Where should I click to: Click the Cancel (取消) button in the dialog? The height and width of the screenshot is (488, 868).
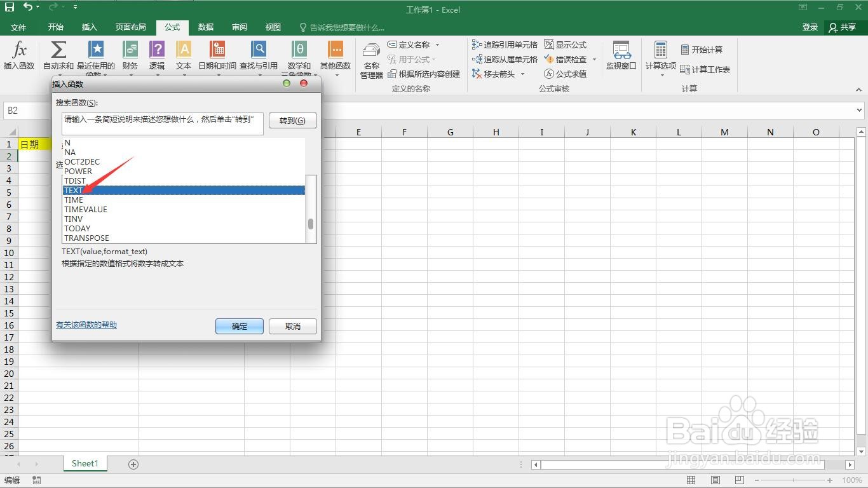293,326
